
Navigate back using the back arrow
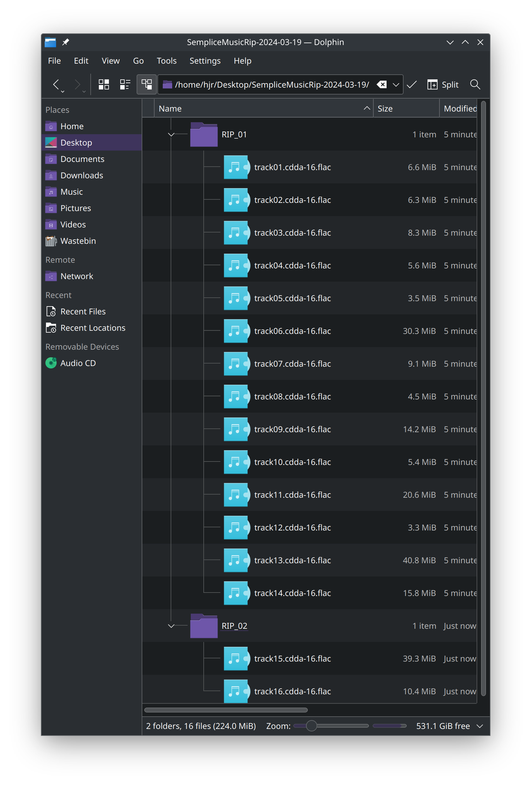point(56,84)
